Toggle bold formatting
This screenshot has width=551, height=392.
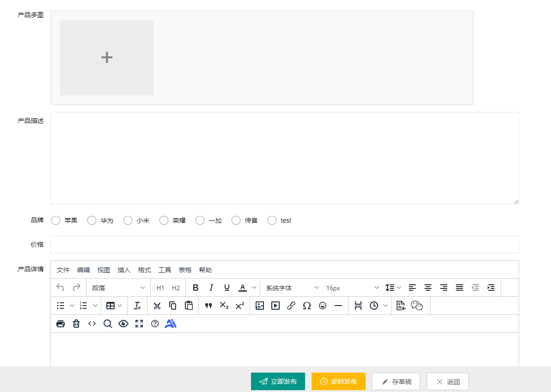pos(196,288)
